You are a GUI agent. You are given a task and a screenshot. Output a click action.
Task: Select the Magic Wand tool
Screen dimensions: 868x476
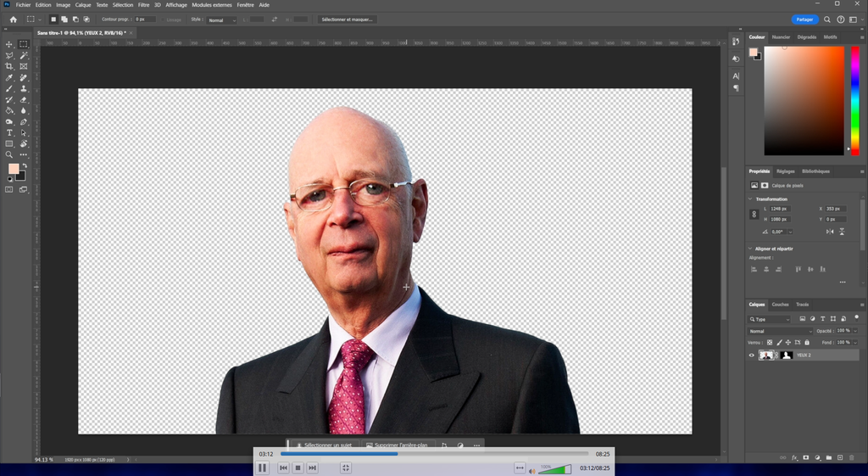point(24,55)
